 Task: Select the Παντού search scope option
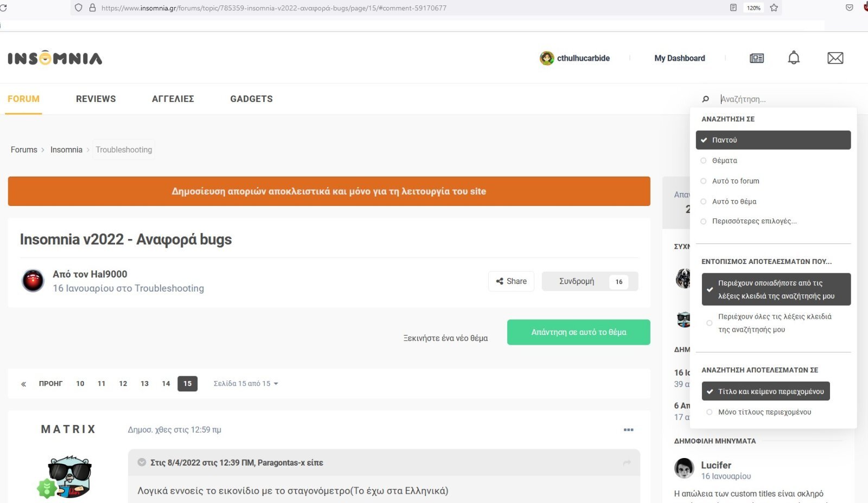point(773,140)
